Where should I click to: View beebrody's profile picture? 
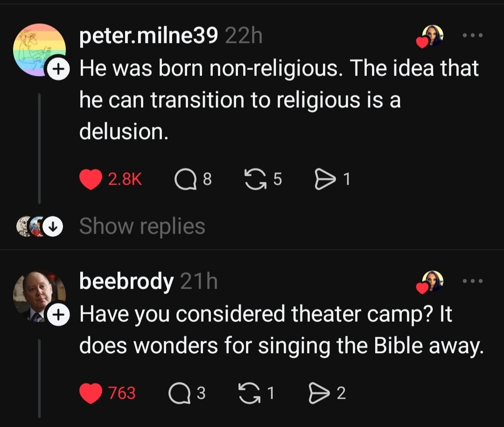[x=39, y=295]
